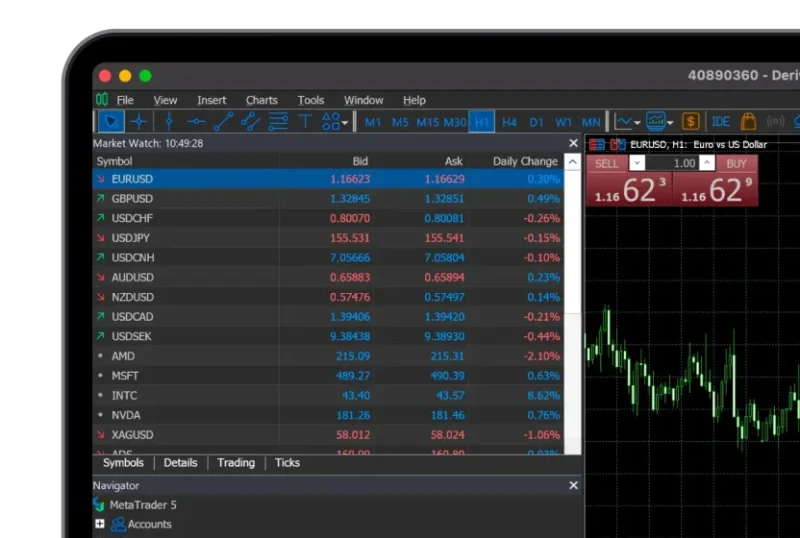Select the NVDA symbol row
The image size is (800, 538).
[328, 415]
